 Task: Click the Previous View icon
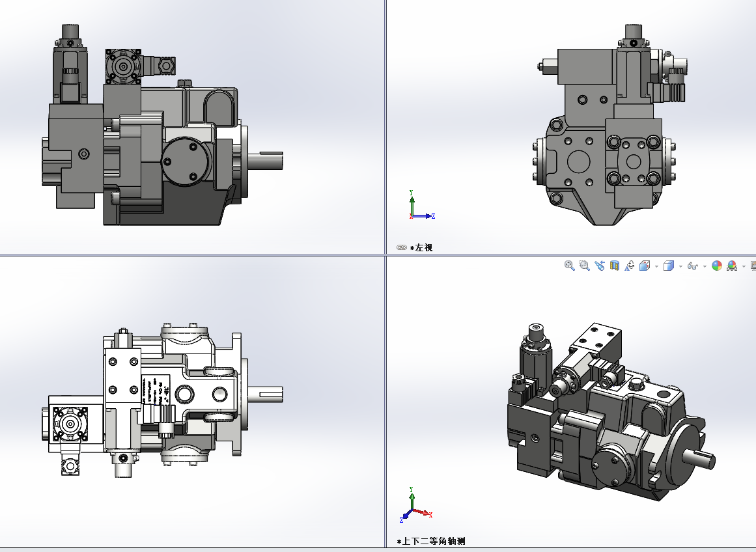click(x=599, y=266)
